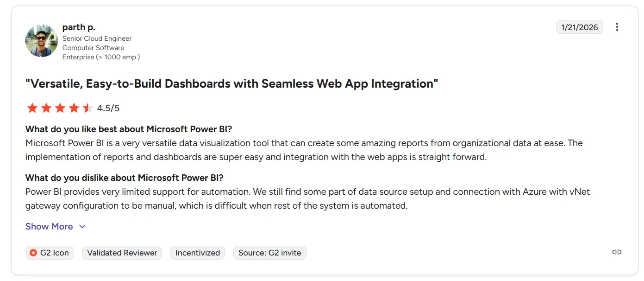644x281 pixels.
Task: Open parth p.'s profile photo
Action: click(x=42, y=41)
